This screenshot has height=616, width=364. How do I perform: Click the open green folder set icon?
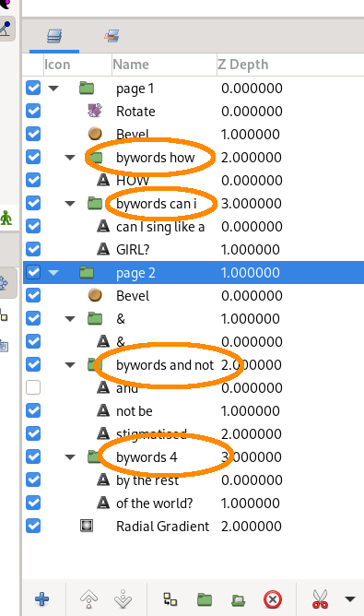(x=239, y=600)
